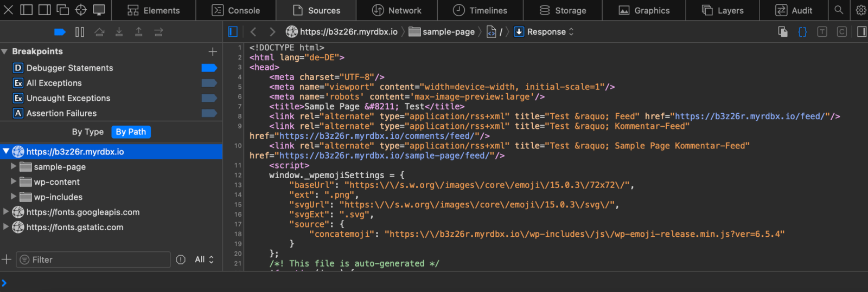868x292 pixels.
Task: Show type information with the T icon
Action: [x=822, y=32]
